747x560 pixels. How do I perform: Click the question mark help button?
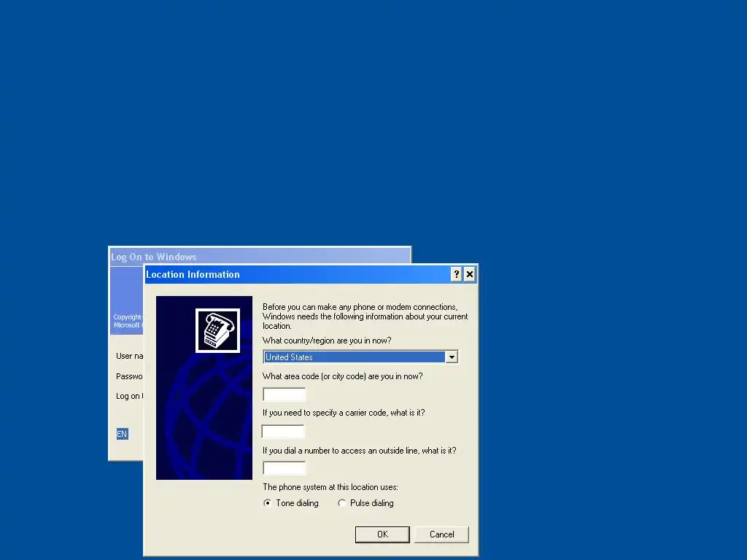pos(457,274)
